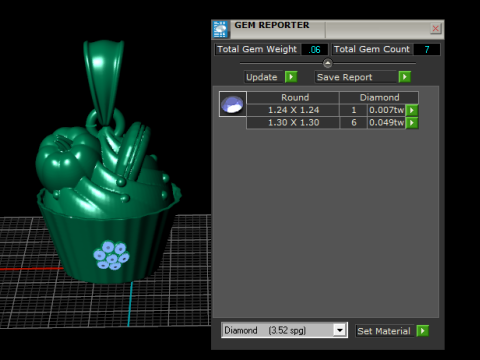Viewport: 480px width, 360px height.
Task: Click the gem count 6 cell
Action: point(354,123)
